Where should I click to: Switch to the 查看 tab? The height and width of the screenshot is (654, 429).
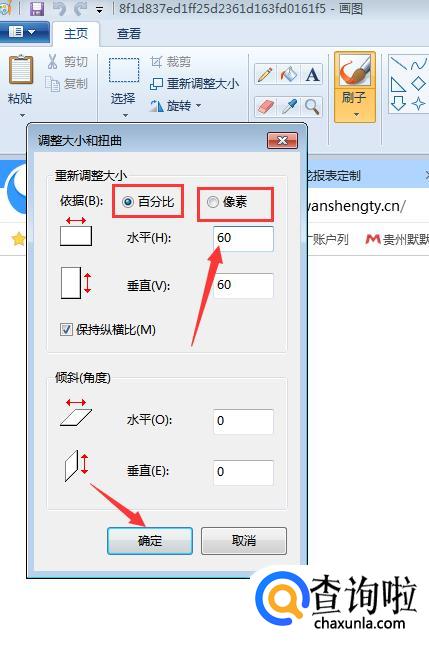(x=129, y=33)
